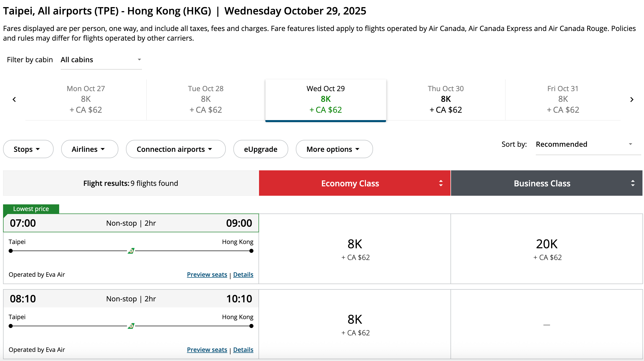The width and height of the screenshot is (644, 361).
Task: Open the More options menu
Action: tap(334, 149)
